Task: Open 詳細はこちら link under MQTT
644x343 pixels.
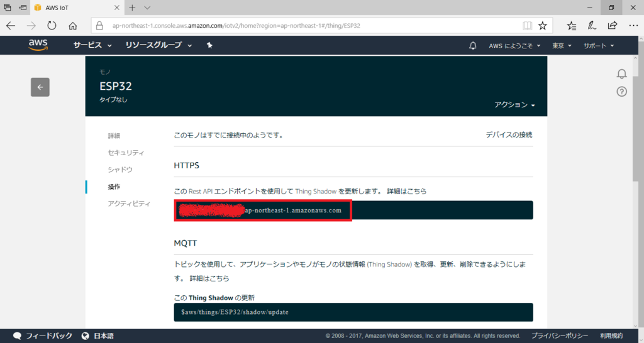Action: (x=209, y=278)
